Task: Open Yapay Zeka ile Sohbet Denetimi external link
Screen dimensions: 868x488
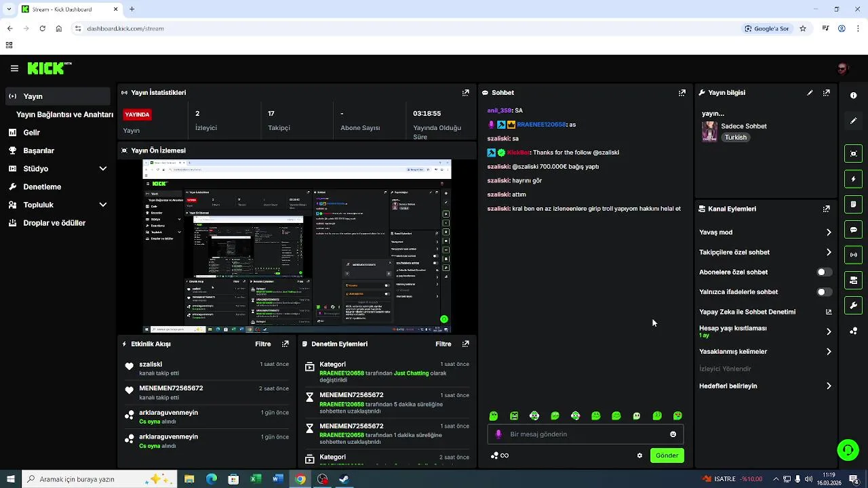Action: [828, 312]
